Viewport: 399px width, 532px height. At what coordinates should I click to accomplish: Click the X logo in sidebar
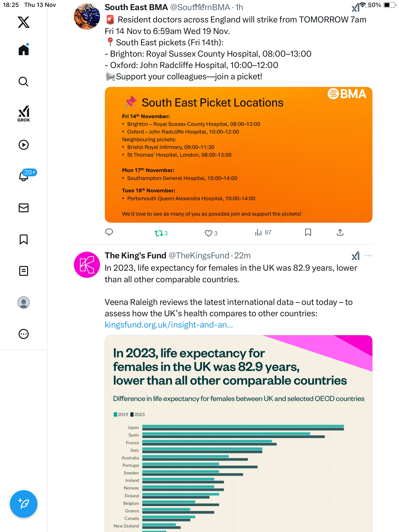[24, 22]
